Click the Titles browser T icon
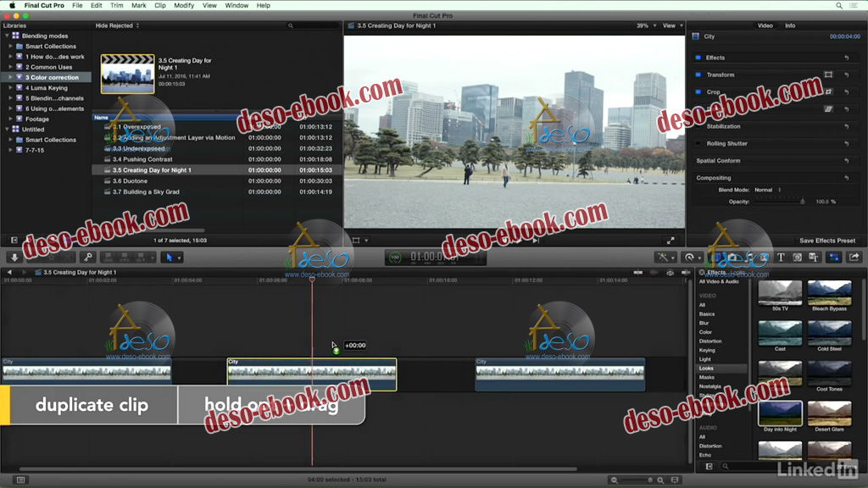 [x=781, y=257]
